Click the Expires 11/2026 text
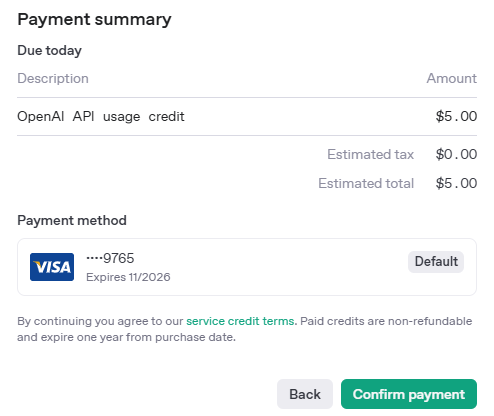 pos(128,277)
